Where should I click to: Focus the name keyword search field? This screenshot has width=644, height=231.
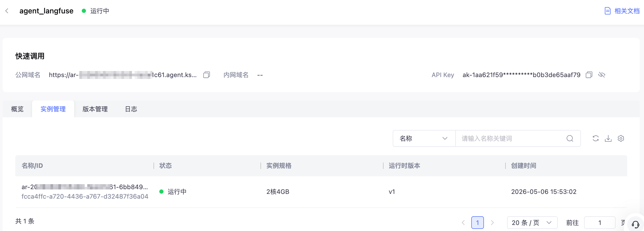[513, 138]
